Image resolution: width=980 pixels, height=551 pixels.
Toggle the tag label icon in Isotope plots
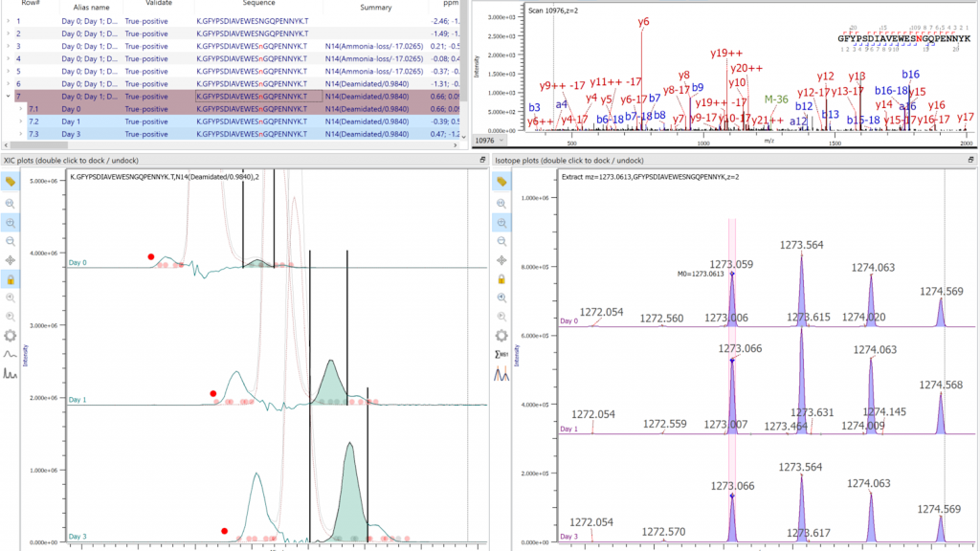(500, 181)
